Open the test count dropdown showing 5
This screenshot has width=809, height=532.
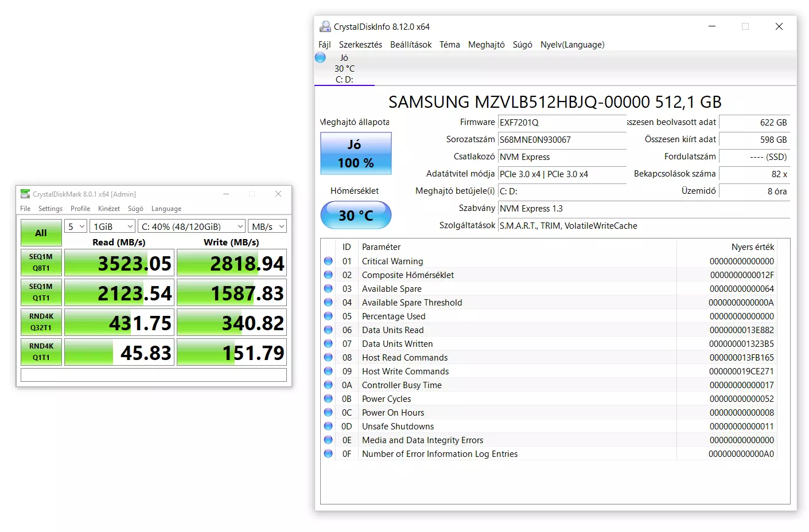click(75, 226)
